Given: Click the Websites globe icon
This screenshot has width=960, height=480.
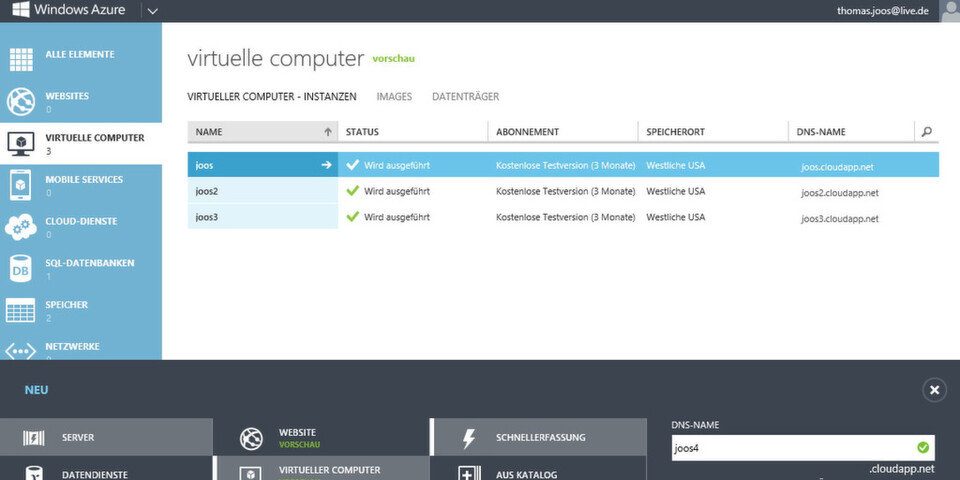Looking at the screenshot, I should [21, 102].
